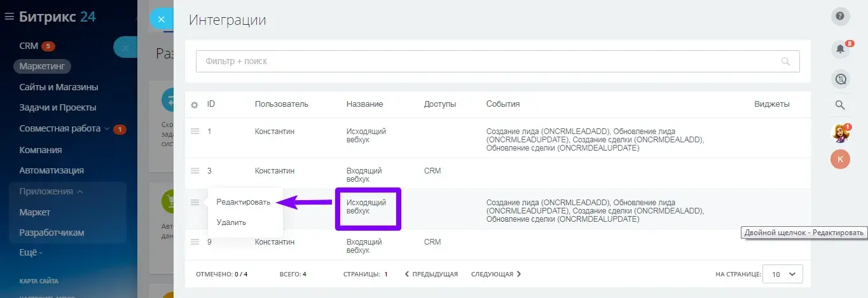
Task: Open the help question mark icon
Action: [840, 17]
